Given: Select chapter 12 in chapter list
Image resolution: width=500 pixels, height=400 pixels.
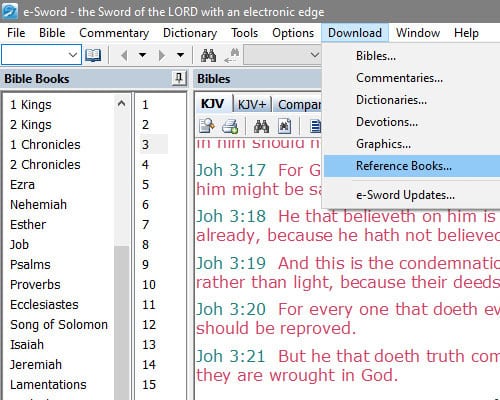Looking at the screenshot, I should [149, 325].
